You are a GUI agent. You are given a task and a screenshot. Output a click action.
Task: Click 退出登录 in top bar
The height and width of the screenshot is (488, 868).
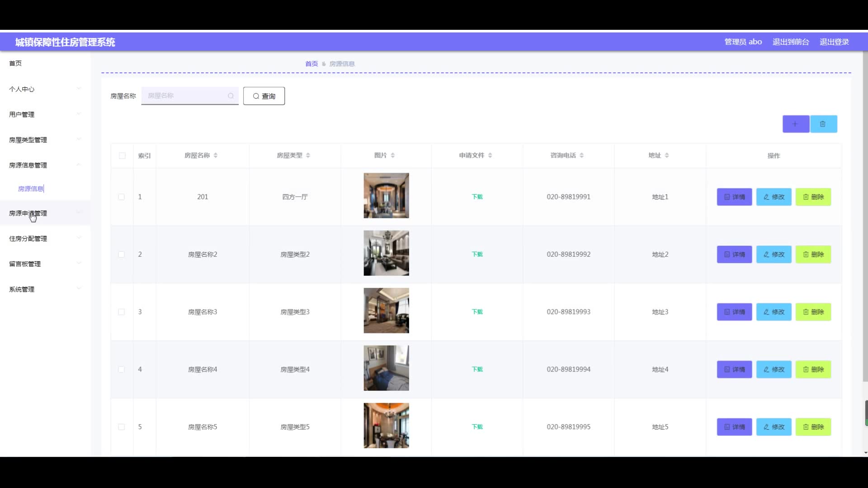[834, 42]
